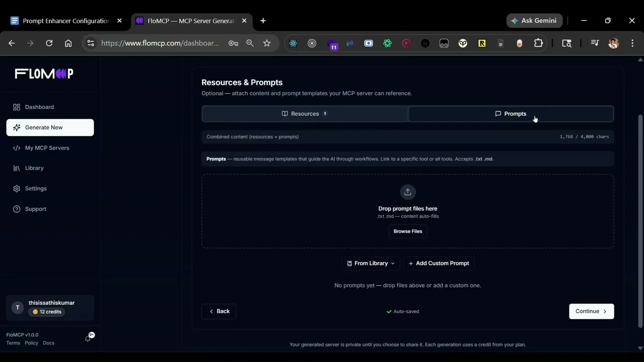Click the notifications bell icon
644x362 pixels.
(x=88, y=338)
